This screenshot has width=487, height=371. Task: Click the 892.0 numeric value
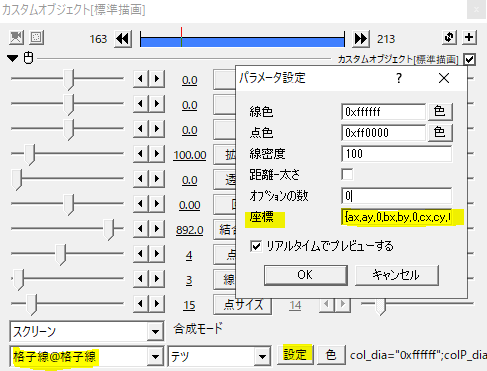(x=190, y=230)
